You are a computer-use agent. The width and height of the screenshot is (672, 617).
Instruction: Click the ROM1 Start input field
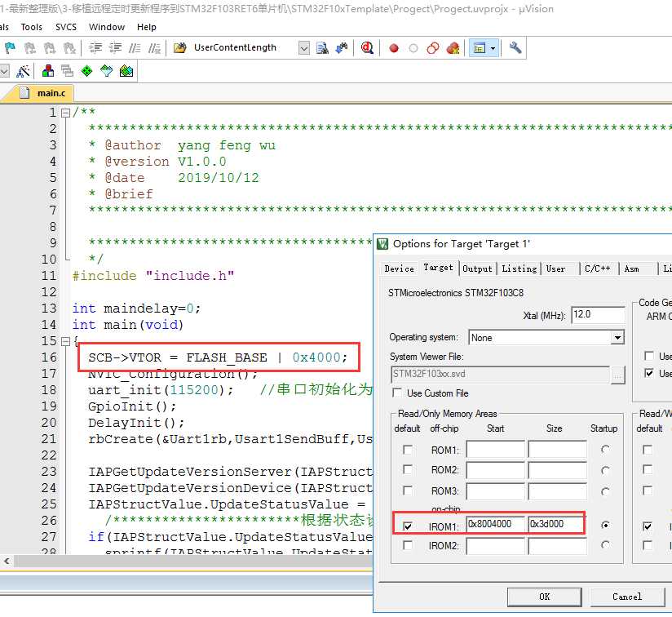tap(495, 450)
